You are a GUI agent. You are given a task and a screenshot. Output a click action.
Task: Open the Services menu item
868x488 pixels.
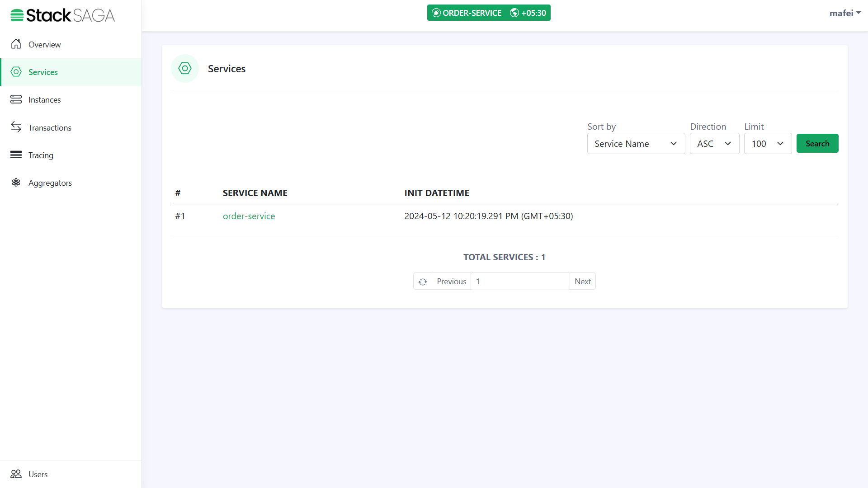[x=71, y=72]
